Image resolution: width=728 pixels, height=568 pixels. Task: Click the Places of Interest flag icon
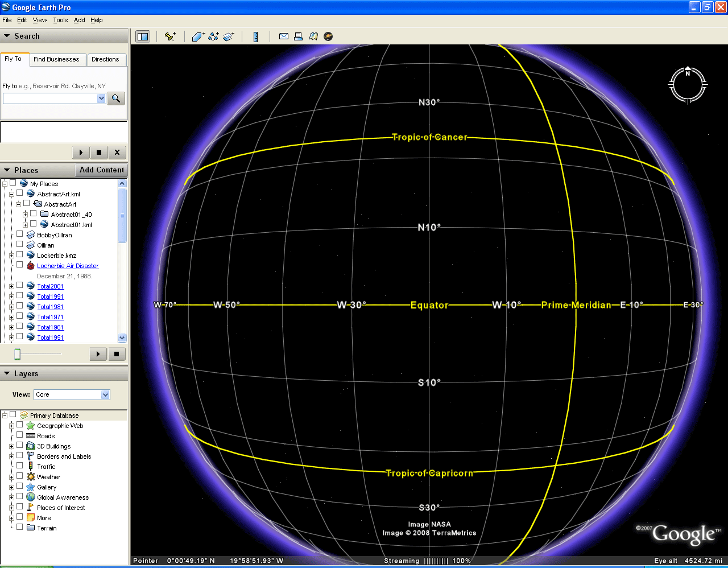pos(31,508)
